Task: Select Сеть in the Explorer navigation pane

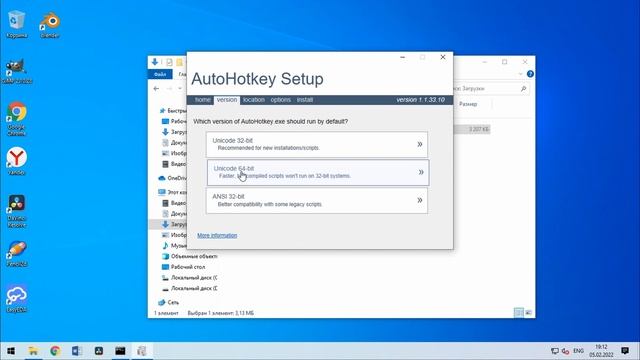Action: pyautogui.click(x=168, y=302)
